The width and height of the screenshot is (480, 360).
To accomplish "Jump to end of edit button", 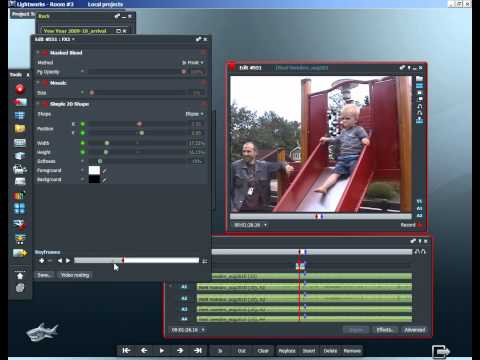I will (x=198, y=350).
